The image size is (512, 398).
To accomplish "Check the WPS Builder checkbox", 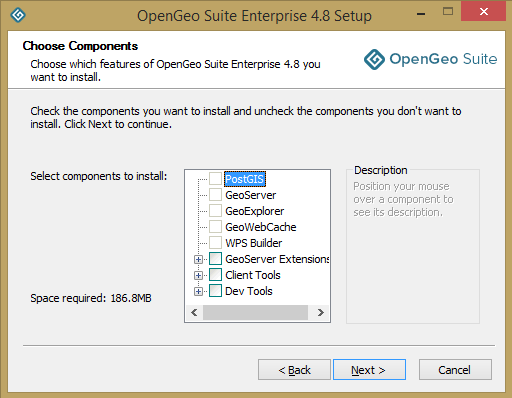I will pos(215,243).
